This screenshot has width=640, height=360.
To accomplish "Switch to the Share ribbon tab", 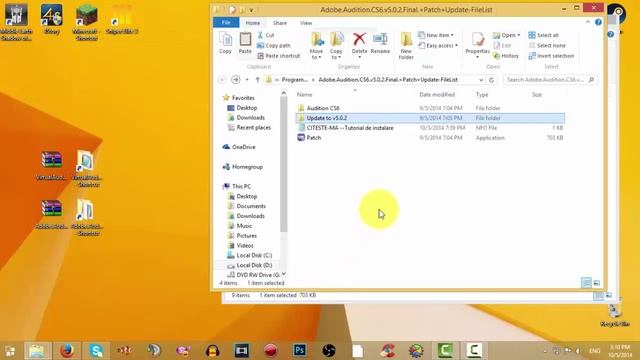I will click(280, 23).
